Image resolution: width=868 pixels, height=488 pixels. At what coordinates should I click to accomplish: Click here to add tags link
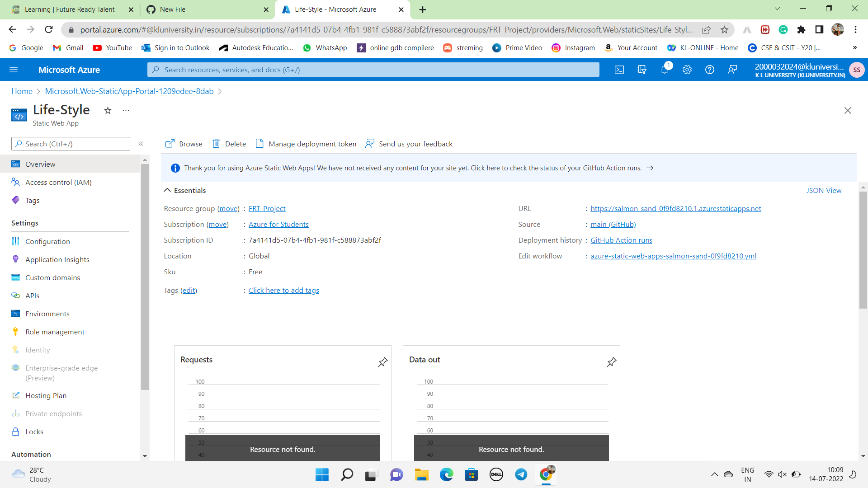(x=284, y=290)
